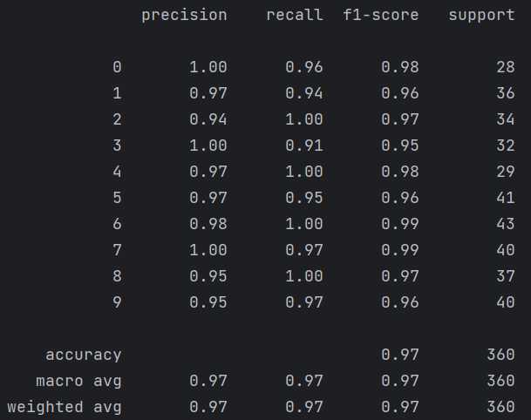Select the weighted avg row label
531x420 pixels.
click(x=65, y=407)
